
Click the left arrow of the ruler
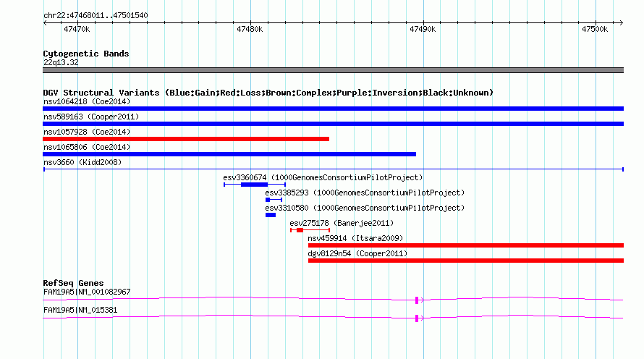pyautogui.click(x=45, y=23)
